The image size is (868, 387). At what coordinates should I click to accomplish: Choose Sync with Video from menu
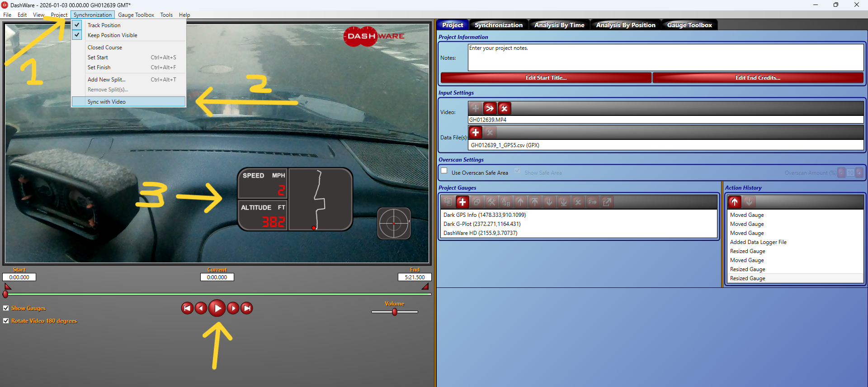tap(128, 102)
